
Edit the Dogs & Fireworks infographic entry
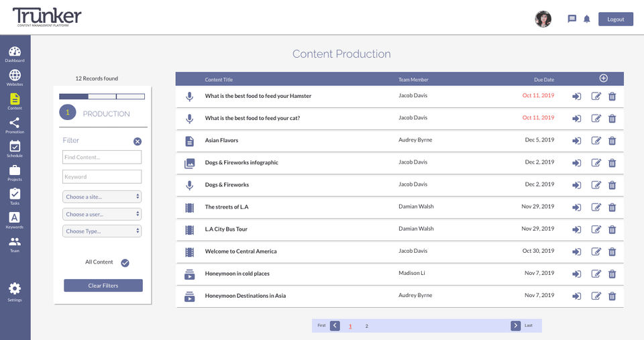[x=596, y=162]
